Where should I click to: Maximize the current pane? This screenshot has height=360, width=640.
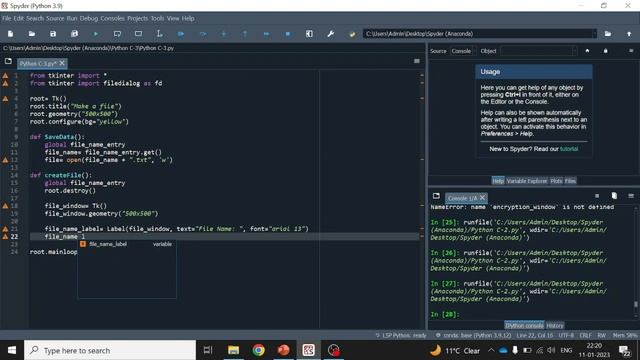309,34
